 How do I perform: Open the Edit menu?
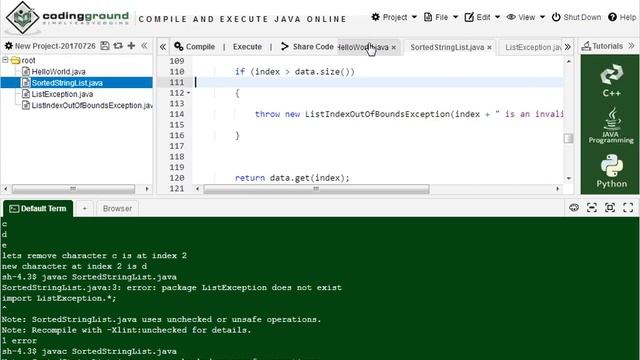pos(482,17)
